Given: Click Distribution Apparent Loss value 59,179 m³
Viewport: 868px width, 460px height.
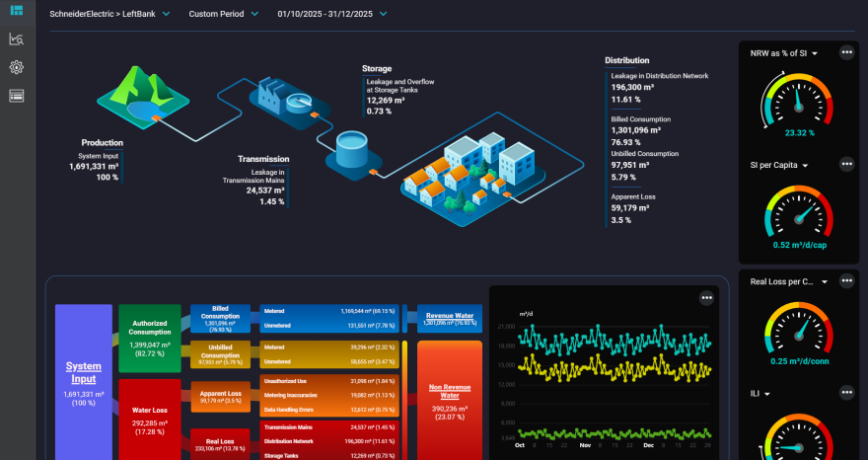Looking at the screenshot, I should 630,208.
